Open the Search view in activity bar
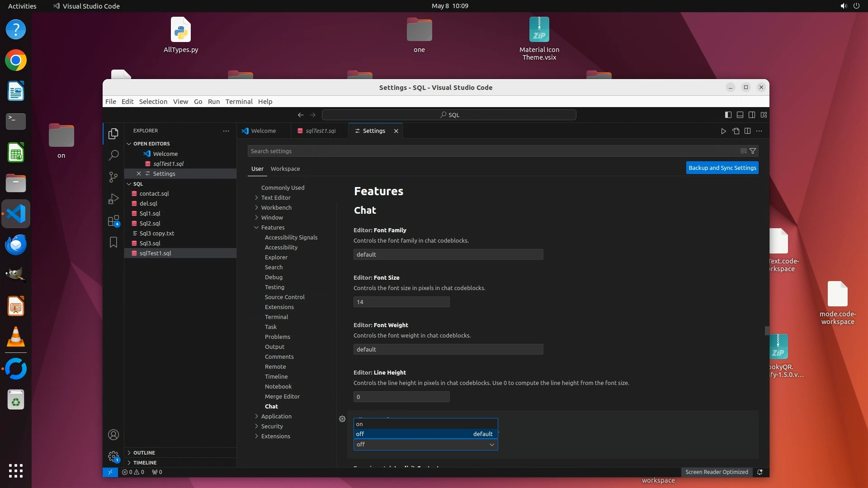 tap(113, 155)
